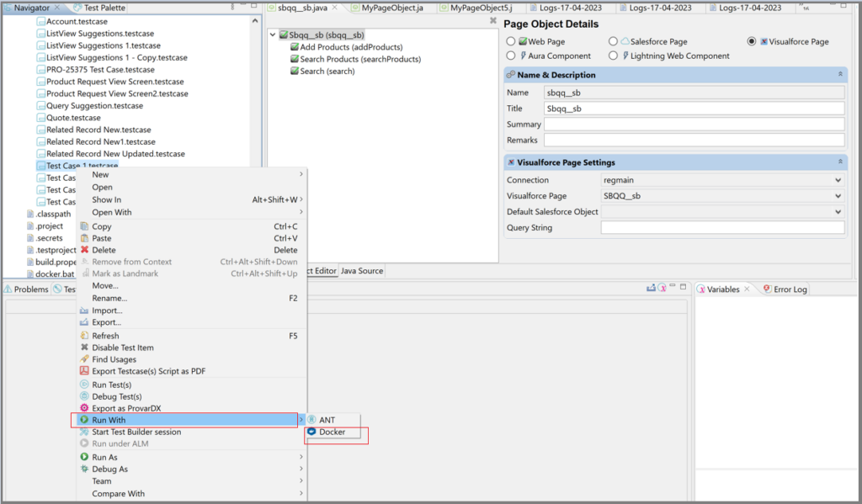Click Export as ProvarDX menu entry
Screen dimensions: 862x504
[x=126, y=408]
